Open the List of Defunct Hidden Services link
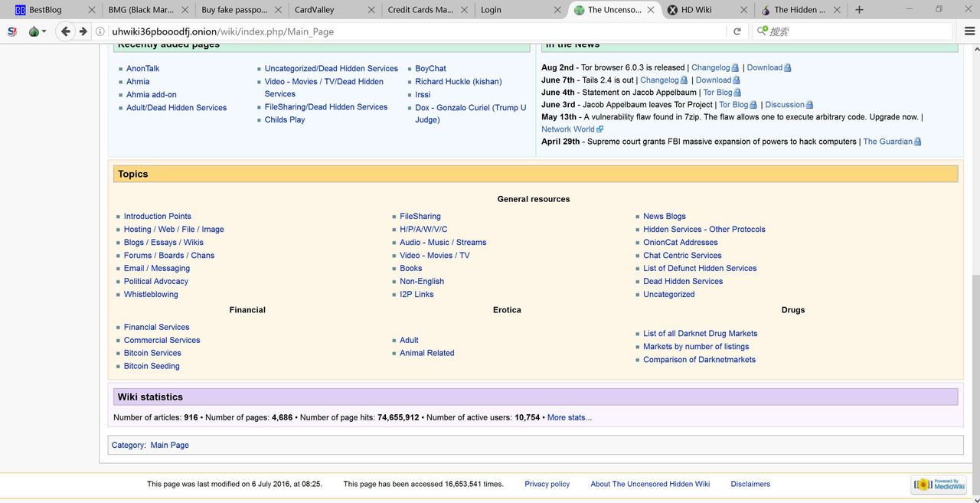 point(700,269)
